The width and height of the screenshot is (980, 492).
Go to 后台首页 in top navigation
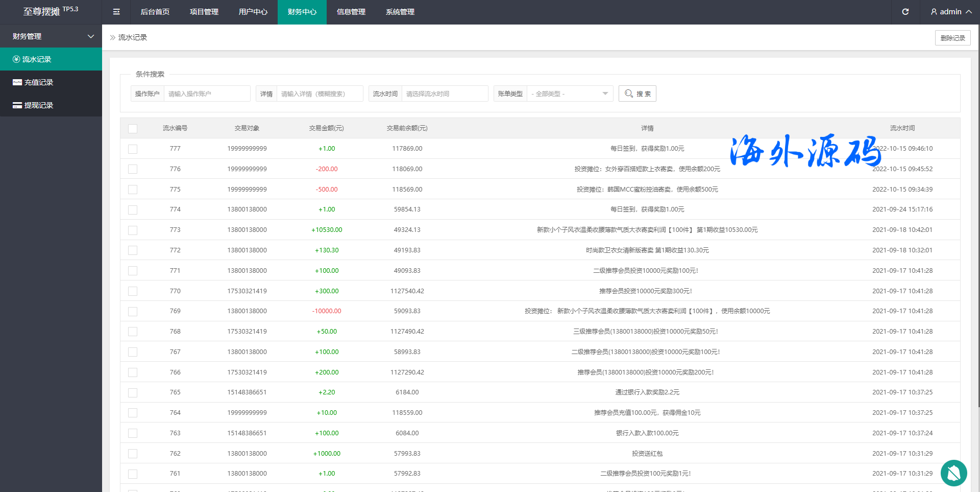(155, 12)
